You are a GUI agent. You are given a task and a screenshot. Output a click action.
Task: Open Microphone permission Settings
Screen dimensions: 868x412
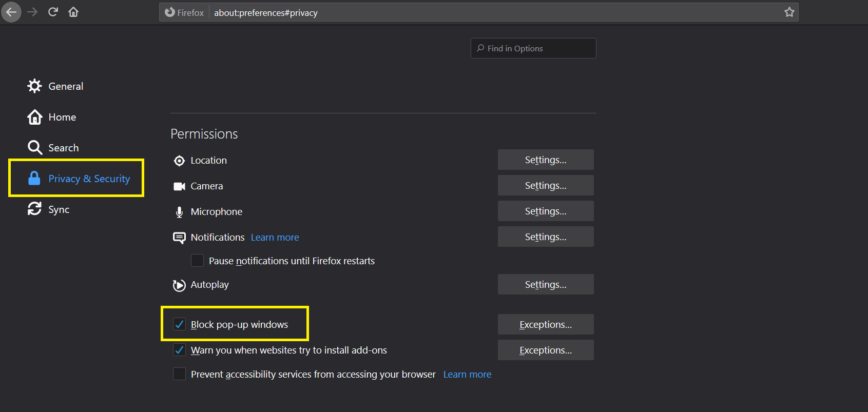[x=545, y=211]
